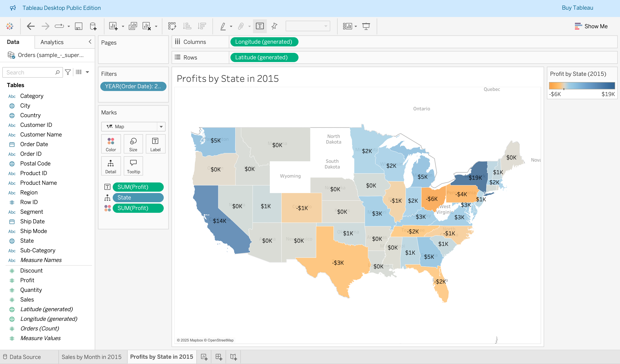Toggle the Show Me panel
Screen dimensions: 620x364
click(x=591, y=26)
